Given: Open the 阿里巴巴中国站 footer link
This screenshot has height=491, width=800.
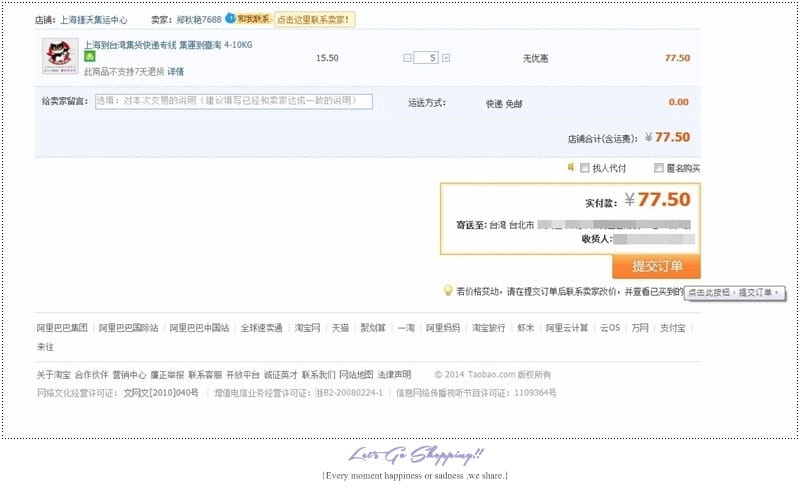Looking at the screenshot, I should pos(199,328).
